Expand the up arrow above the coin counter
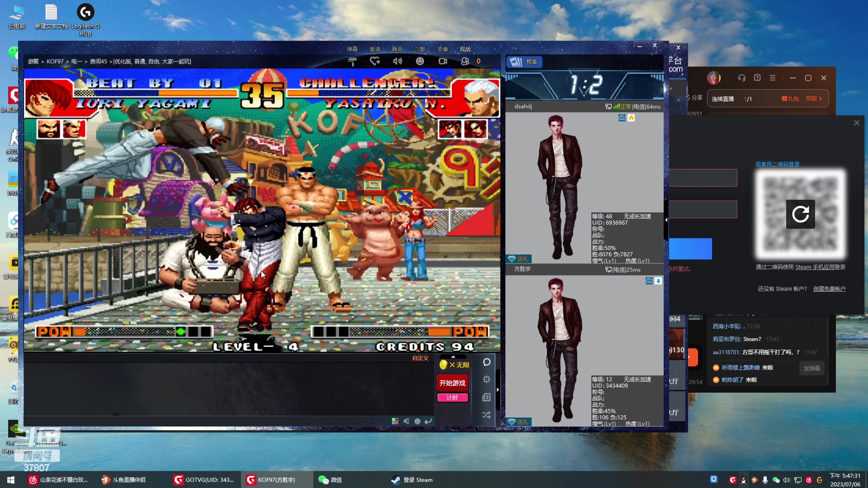868x488 pixels. coord(453,357)
